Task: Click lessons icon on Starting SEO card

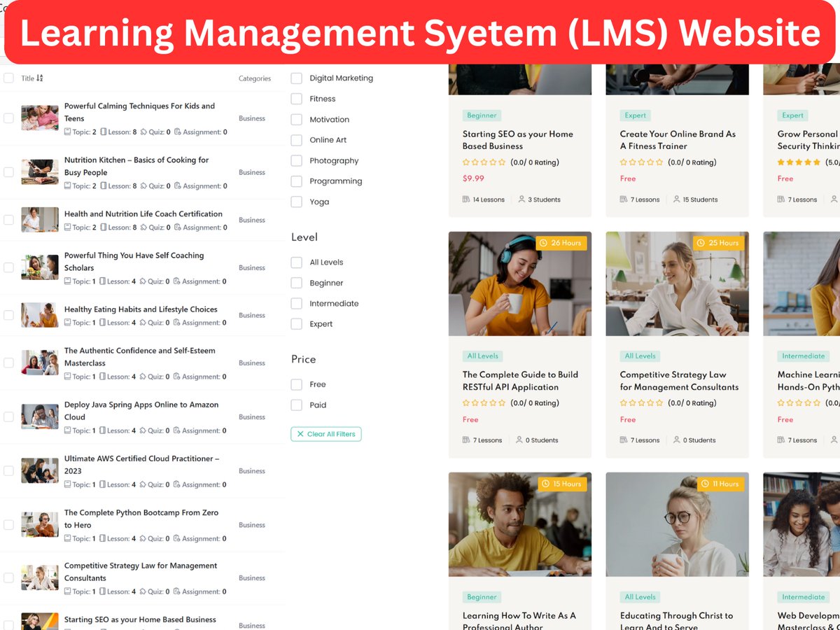Action: pos(466,199)
